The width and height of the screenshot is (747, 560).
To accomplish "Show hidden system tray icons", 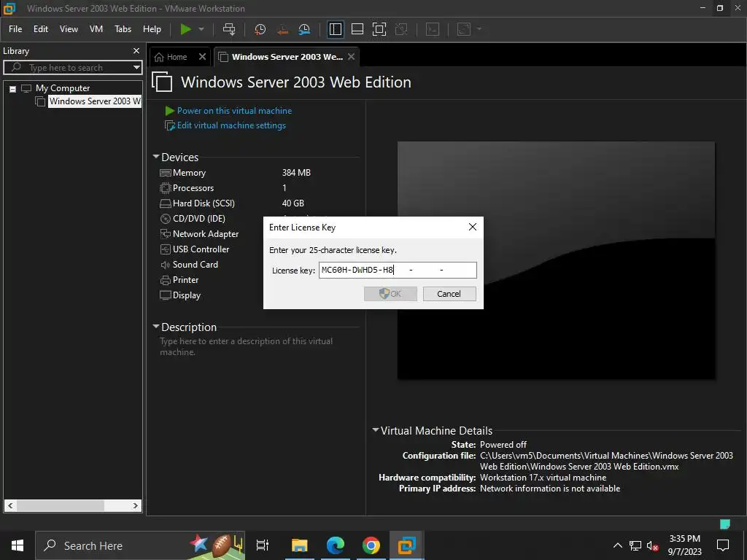I will pos(617,545).
